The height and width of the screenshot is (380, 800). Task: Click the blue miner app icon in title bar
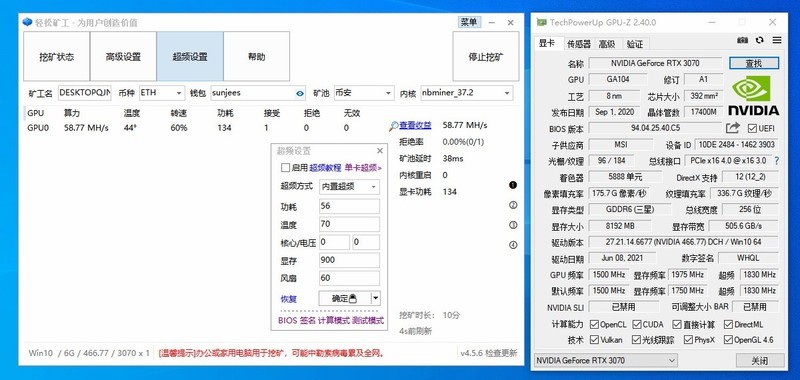pyautogui.click(x=27, y=22)
